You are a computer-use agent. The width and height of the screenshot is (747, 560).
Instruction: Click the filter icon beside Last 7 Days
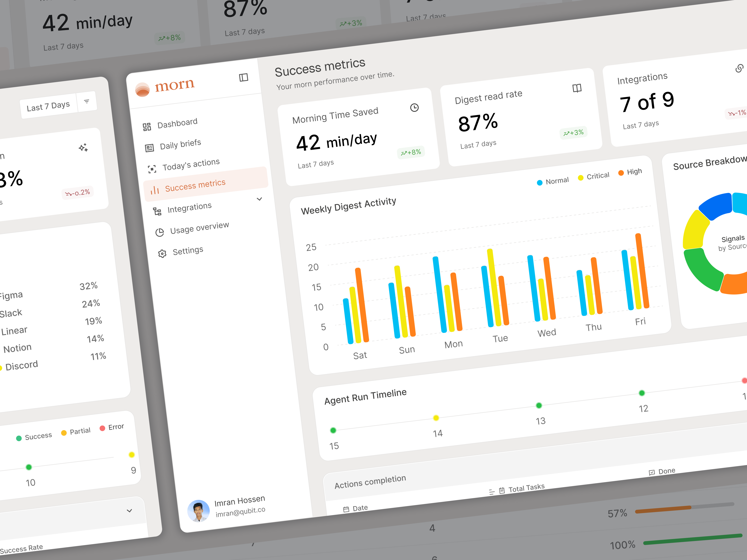[x=87, y=101]
